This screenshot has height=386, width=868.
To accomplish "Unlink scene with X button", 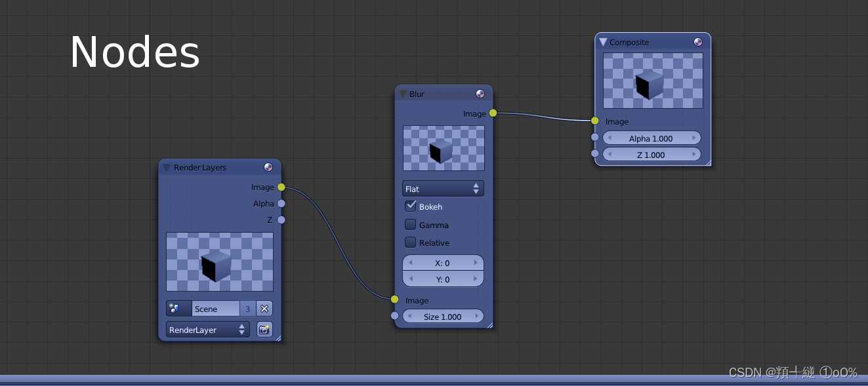I will point(264,309).
